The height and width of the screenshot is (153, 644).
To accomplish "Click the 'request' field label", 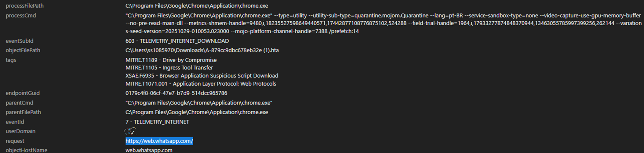I will point(15,141).
